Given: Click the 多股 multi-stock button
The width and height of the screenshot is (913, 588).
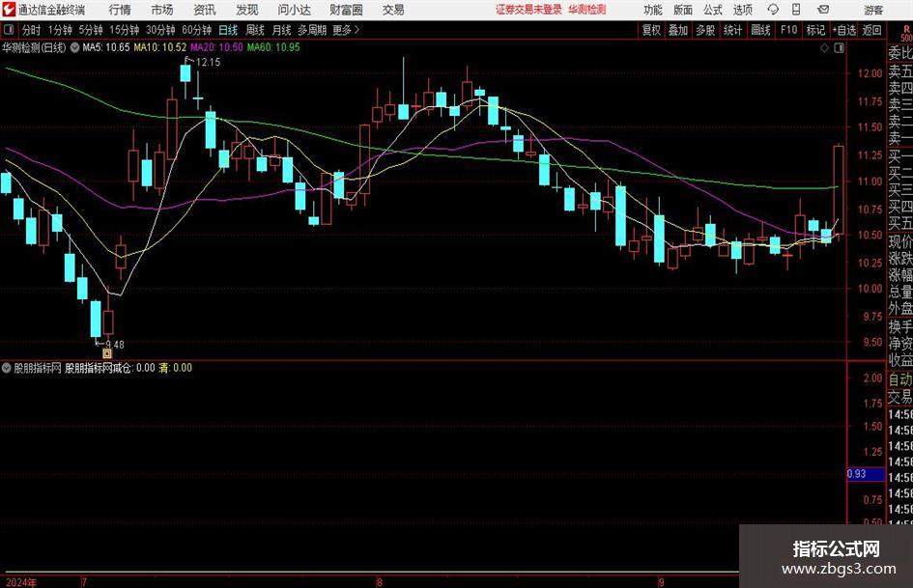Looking at the screenshot, I should point(705,30).
